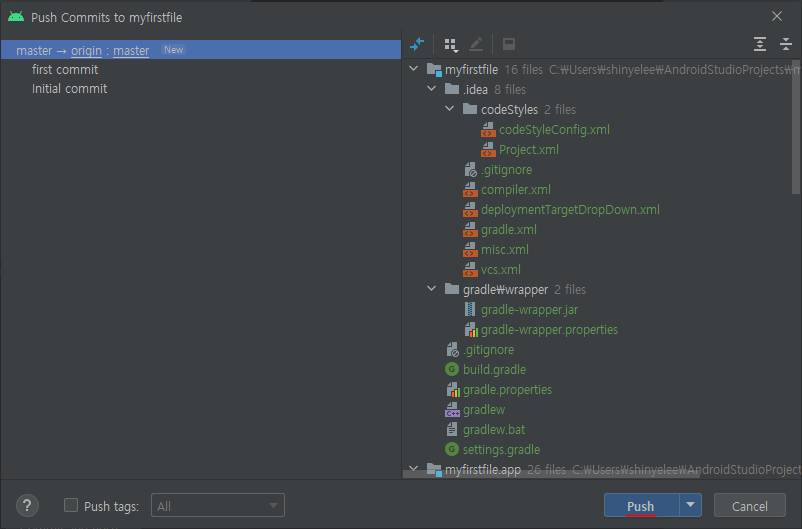Image resolution: width=802 pixels, height=529 pixels.
Task: Open the Group By toolbar icon
Action: 451,45
